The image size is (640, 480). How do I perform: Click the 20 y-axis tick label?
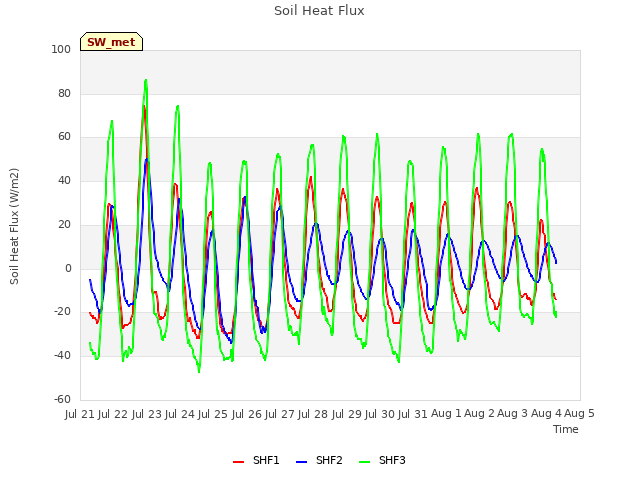tap(64, 224)
